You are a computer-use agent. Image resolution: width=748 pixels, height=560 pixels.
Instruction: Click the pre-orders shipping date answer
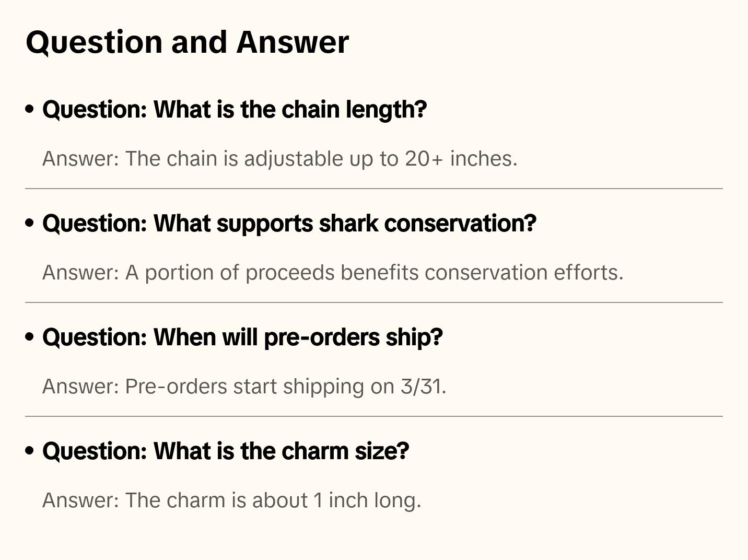[244, 387]
